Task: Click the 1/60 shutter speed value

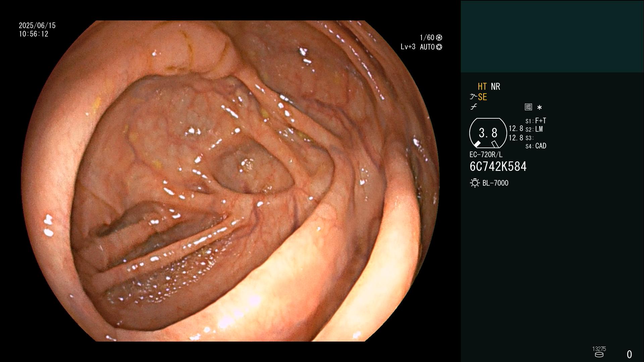Action: (x=427, y=38)
